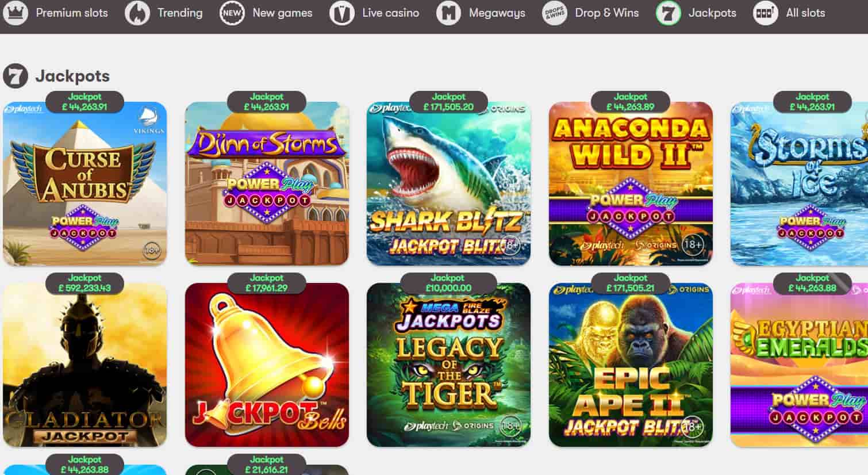The height and width of the screenshot is (475, 868).
Task: Launch the Curse of Anubis game
Action: [x=85, y=183]
